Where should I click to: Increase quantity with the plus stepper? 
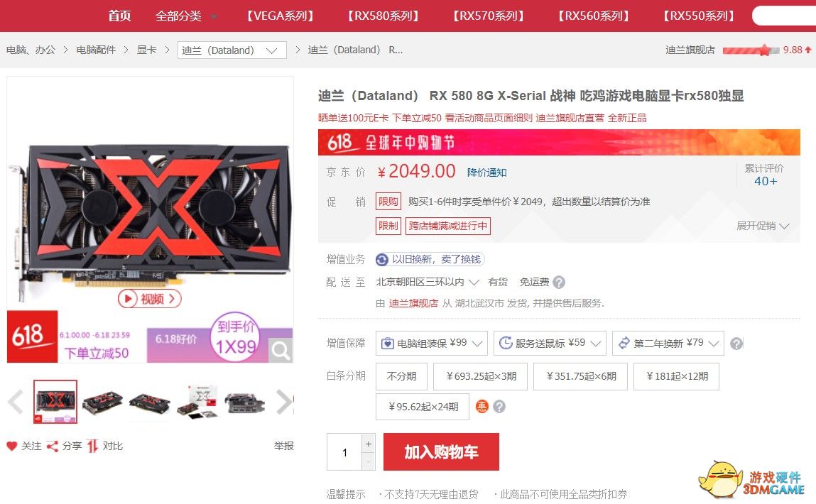tap(369, 444)
